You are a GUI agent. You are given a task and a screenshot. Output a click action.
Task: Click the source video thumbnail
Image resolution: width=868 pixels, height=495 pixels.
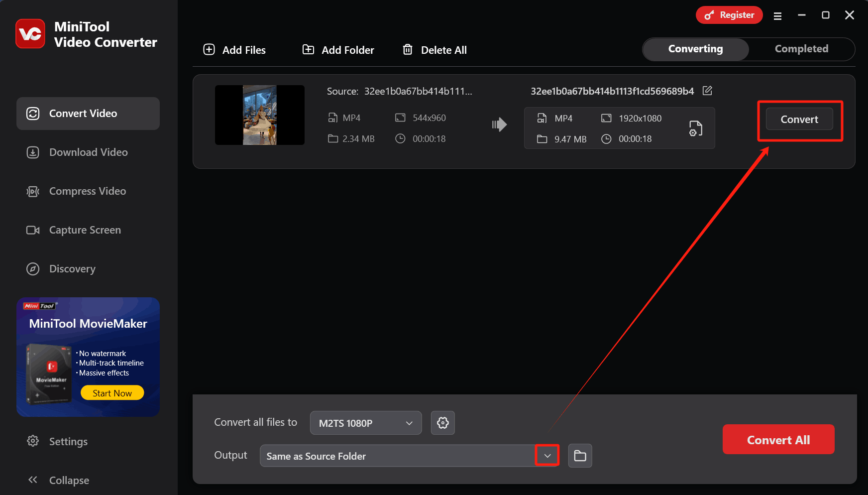tap(260, 115)
